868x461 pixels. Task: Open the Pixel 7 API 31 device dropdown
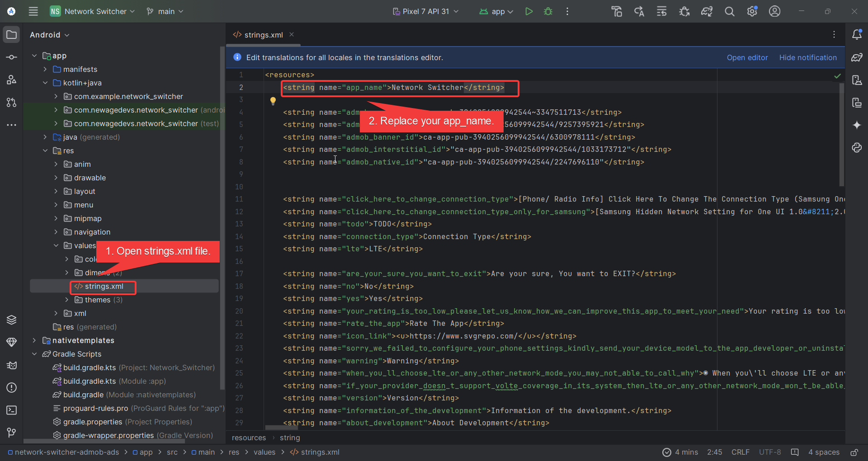tap(426, 11)
